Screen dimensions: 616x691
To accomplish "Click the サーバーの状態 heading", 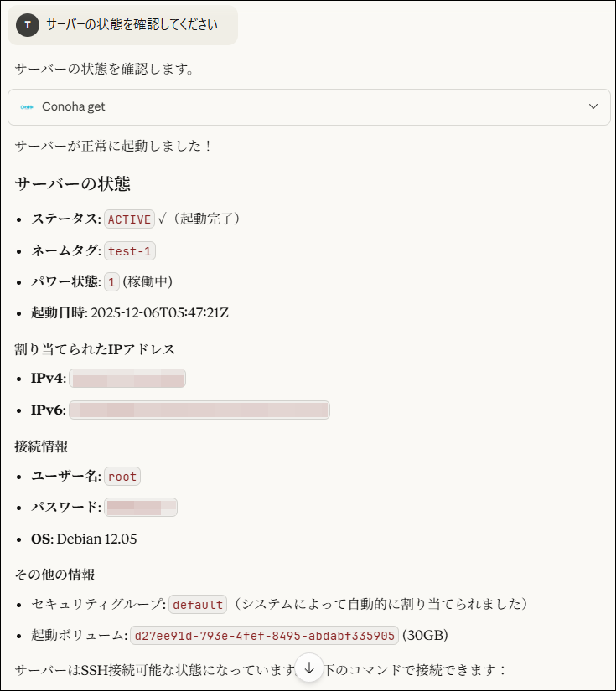I will (x=73, y=183).
